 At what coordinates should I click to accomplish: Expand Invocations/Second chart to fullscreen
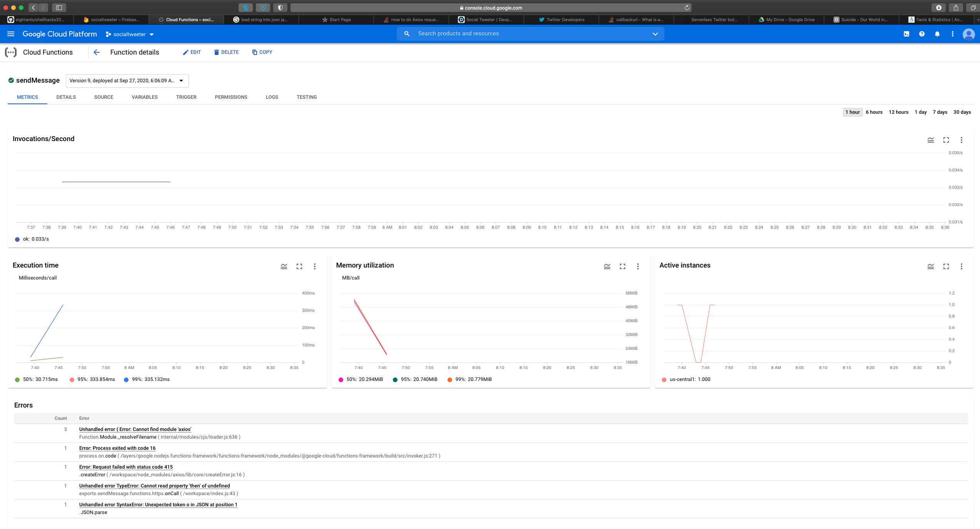point(946,140)
